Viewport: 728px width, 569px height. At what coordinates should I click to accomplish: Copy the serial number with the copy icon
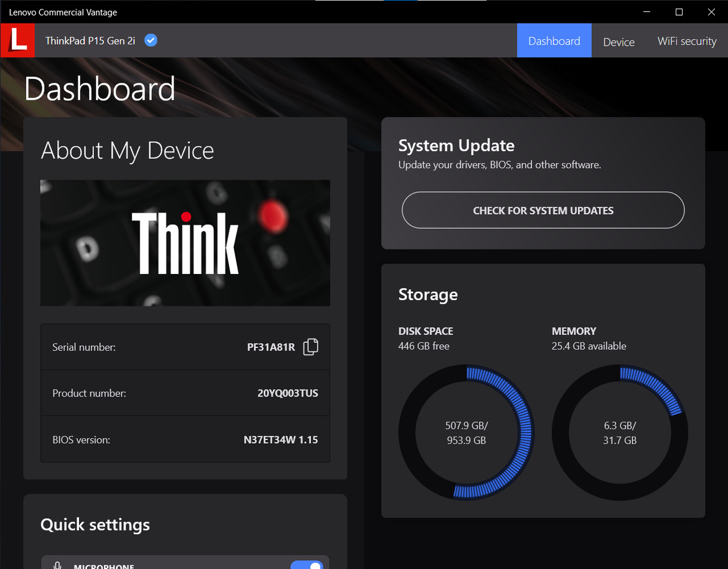[x=310, y=347]
